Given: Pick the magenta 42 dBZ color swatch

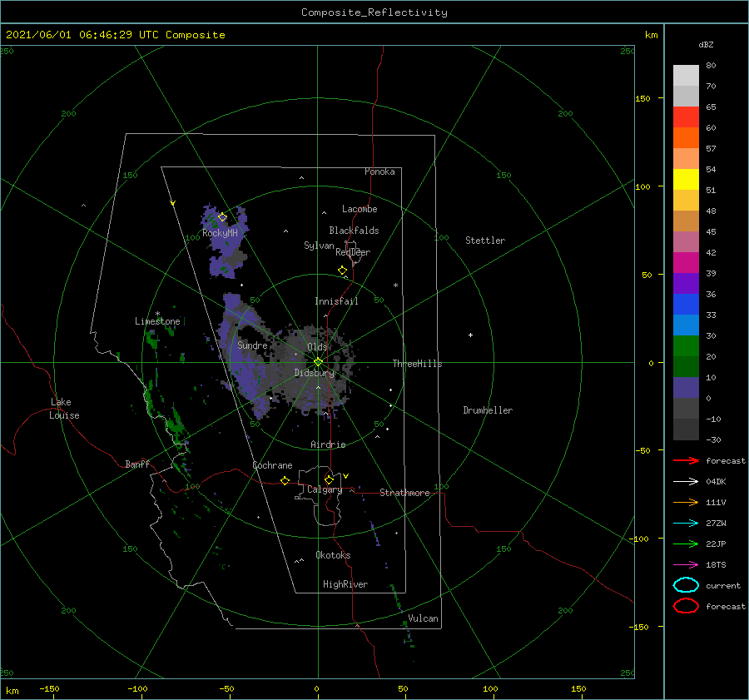Looking at the screenshot, I should pos(686,262).
